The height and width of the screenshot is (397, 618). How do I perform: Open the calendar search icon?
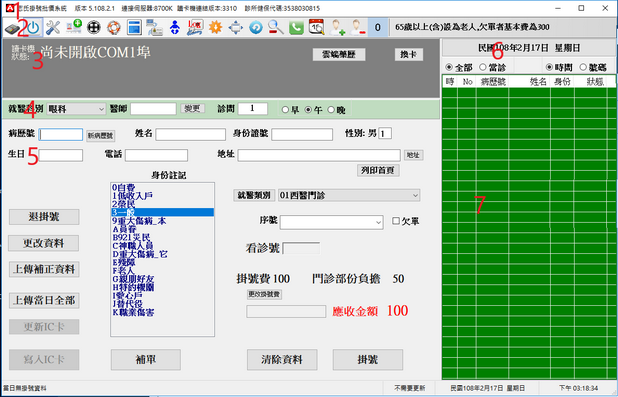click(x=316, y=27)
